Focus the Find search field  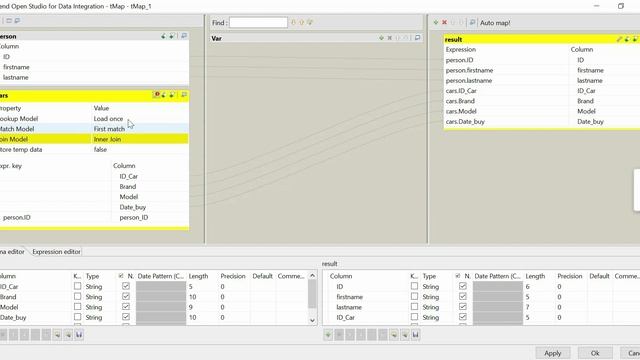pyautogui.click(x=258, y=23)
